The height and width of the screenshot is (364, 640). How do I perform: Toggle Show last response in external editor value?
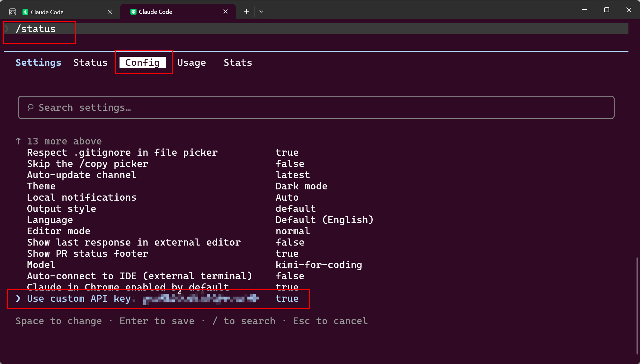pyautogui.click(x=290, y=242)
